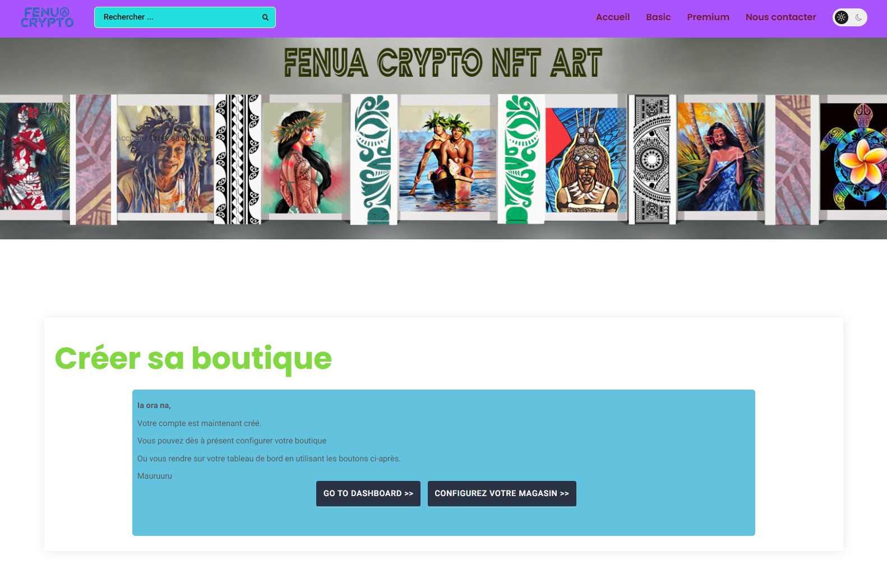Click the two paddlers canoe artwork
The width and height of the screenshot is (887, 588).
click(447, 159)
